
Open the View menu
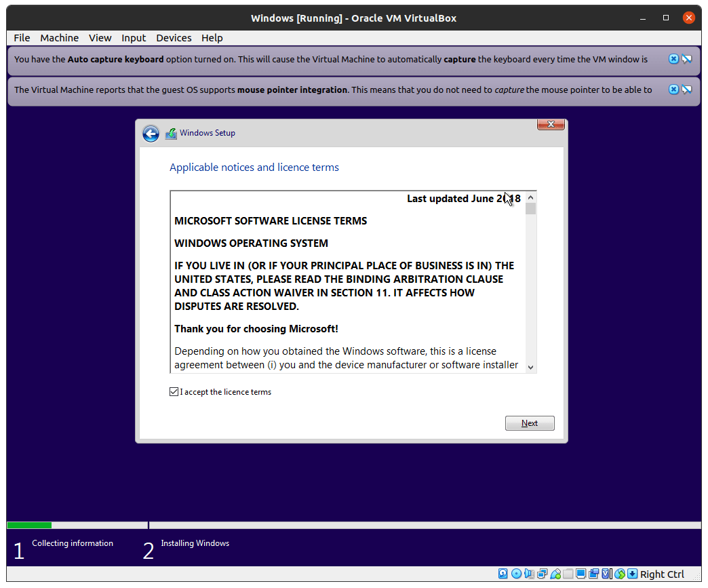100,38
